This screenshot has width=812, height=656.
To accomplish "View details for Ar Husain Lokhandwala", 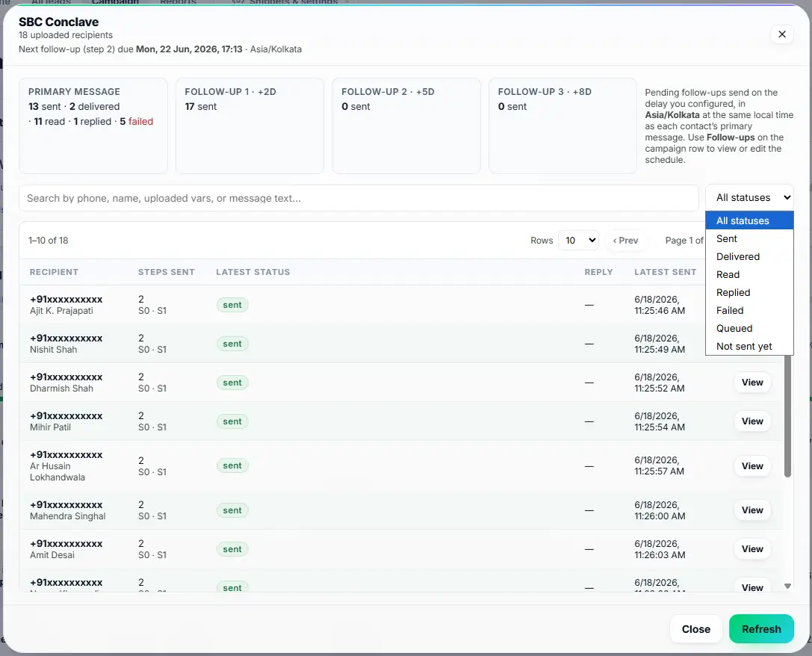I will tap(752, 466).
